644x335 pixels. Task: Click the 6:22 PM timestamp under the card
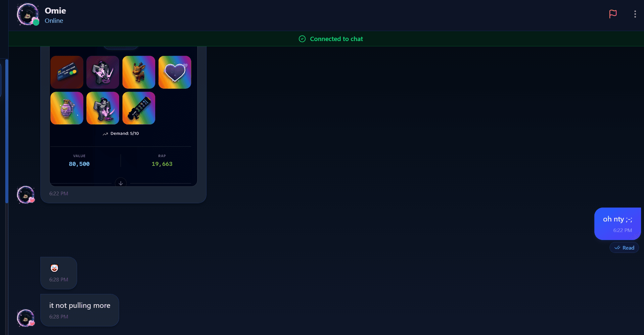point(59,193)
